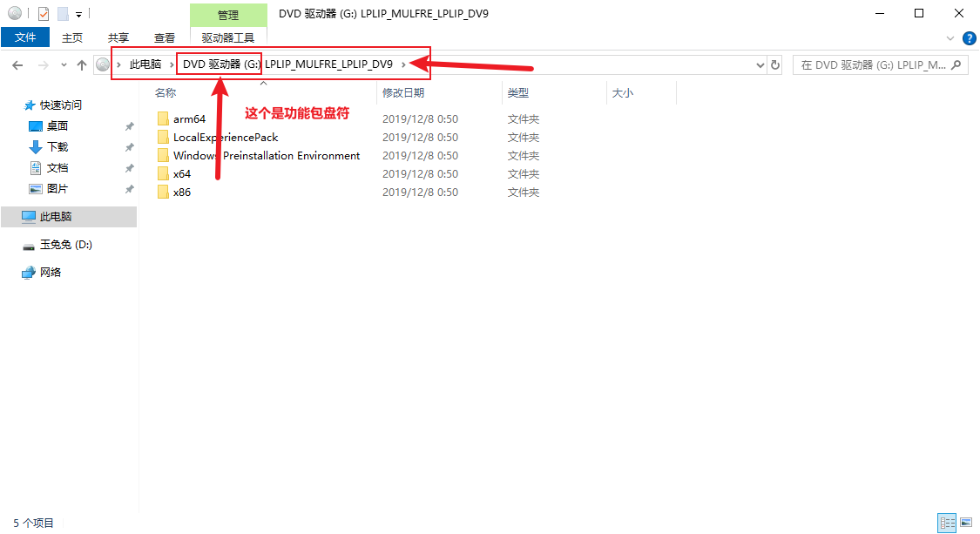Click the Up directory arrow
This screenshot has height=534, width=980.
(82, 65)
